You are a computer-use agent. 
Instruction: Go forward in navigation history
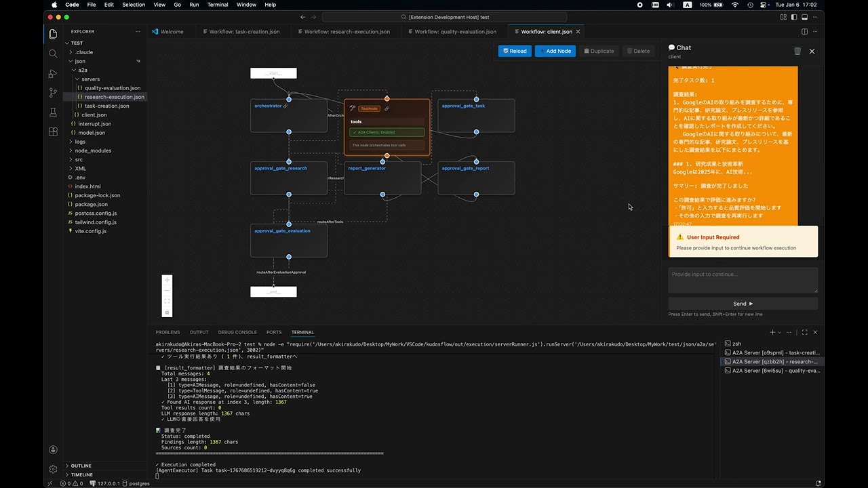pyautogui.click(x=313, y=17)
